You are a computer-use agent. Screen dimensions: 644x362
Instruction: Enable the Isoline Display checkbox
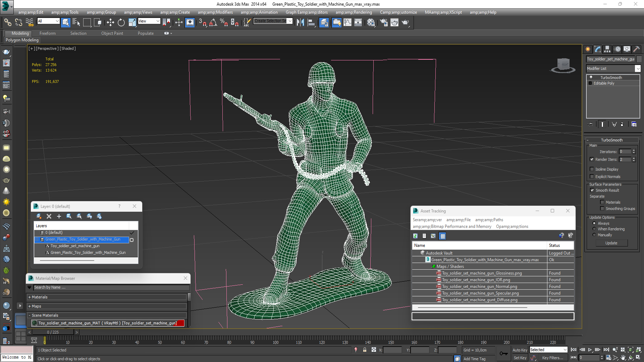point(592,169)
